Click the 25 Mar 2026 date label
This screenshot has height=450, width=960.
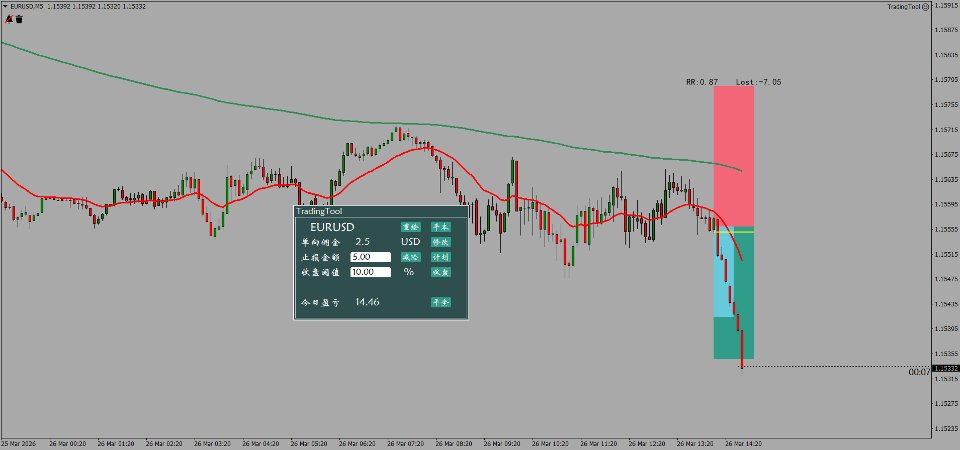[x=17, y=443]
